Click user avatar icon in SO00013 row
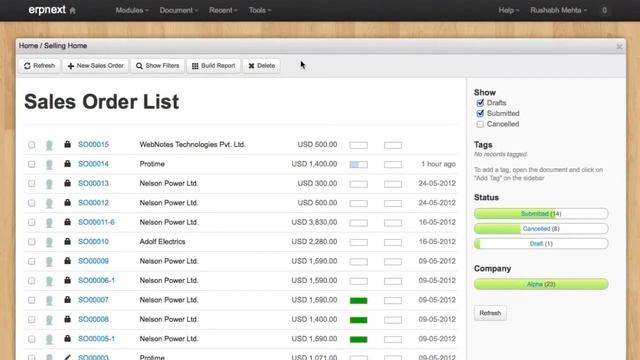This screenshot has width=640, height=360. (49, 184)
